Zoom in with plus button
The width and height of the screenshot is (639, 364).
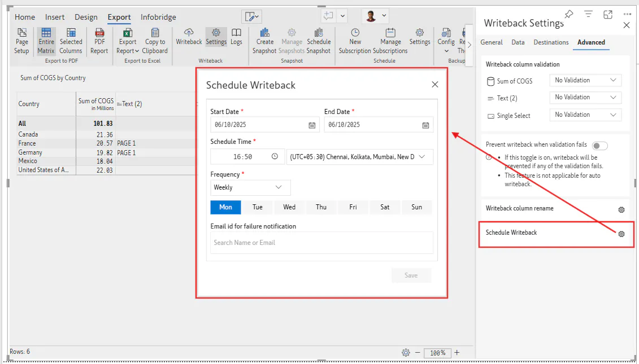click(x=457, y=353)
